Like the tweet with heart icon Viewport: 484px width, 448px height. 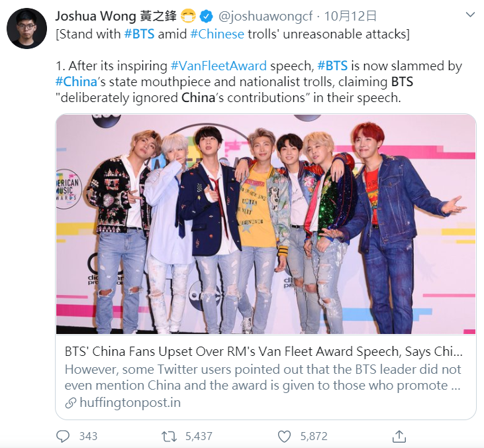pyautogui.click(x=284, y=437)
